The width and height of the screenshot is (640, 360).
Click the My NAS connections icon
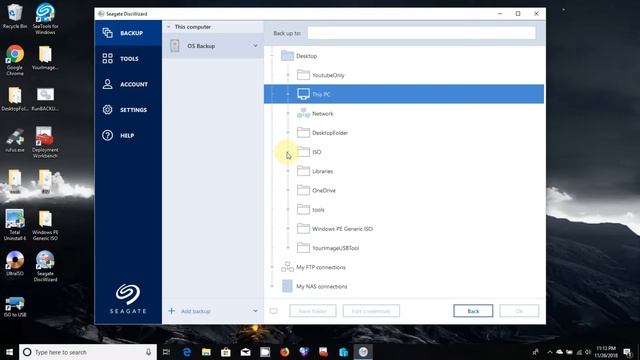coord(287,286)
